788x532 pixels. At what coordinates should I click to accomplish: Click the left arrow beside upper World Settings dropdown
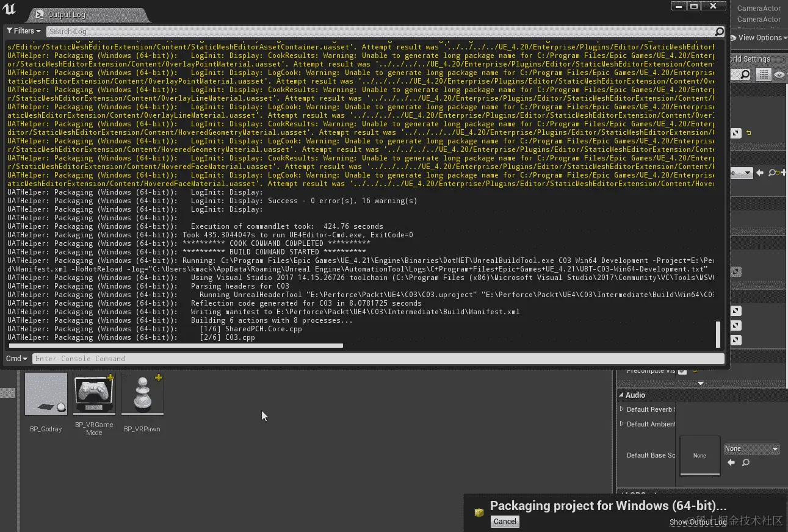click(760, 173)
